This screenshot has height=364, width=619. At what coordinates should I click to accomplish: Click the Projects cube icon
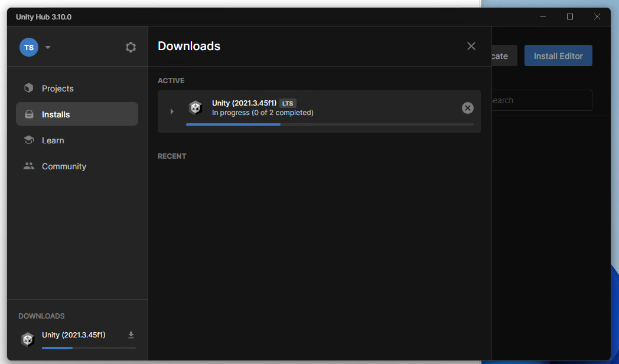[29, 88]
